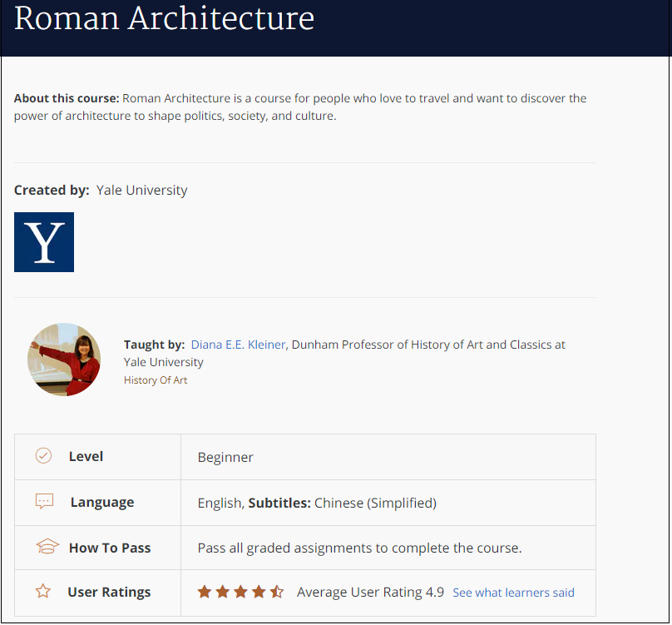
Task: Click the How To Pass row label
Action: (110, 548)
